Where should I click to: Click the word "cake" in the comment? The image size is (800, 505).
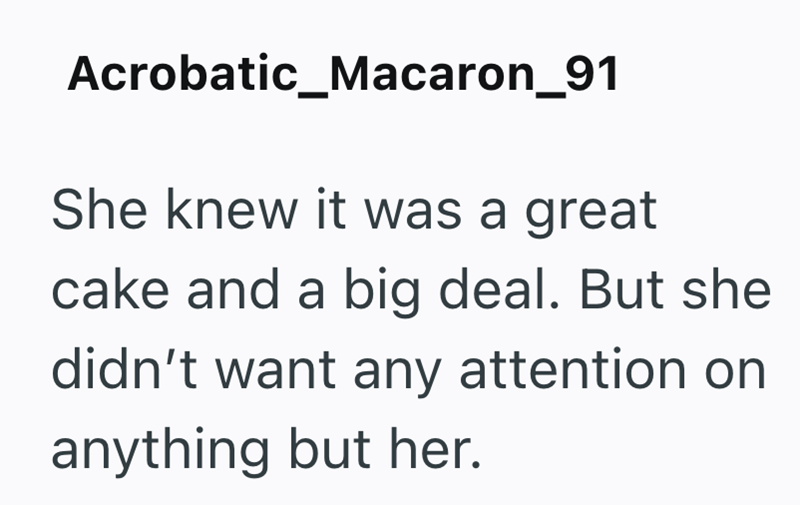pos(110,289)
